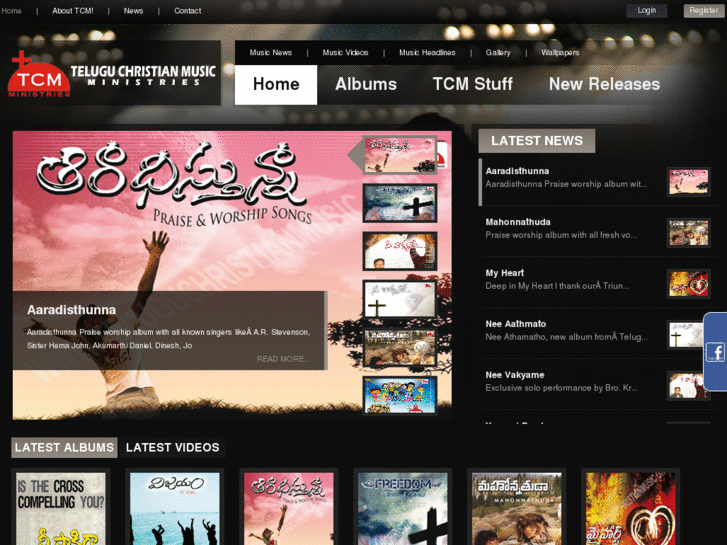The width and height of the screenshot is (727, 545).
Task: Open the beach silhouettes album cover
Action: [175, 508]
